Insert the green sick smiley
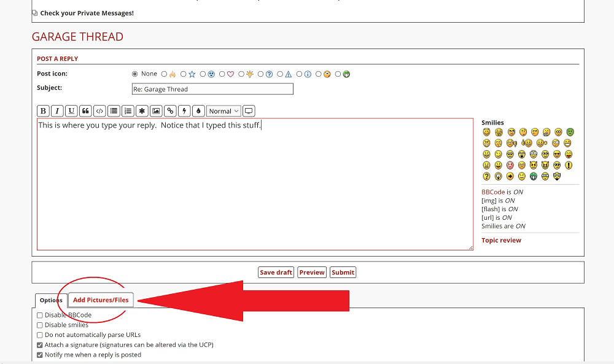Viewport: 614px width, 364px height. click(570, 132)
